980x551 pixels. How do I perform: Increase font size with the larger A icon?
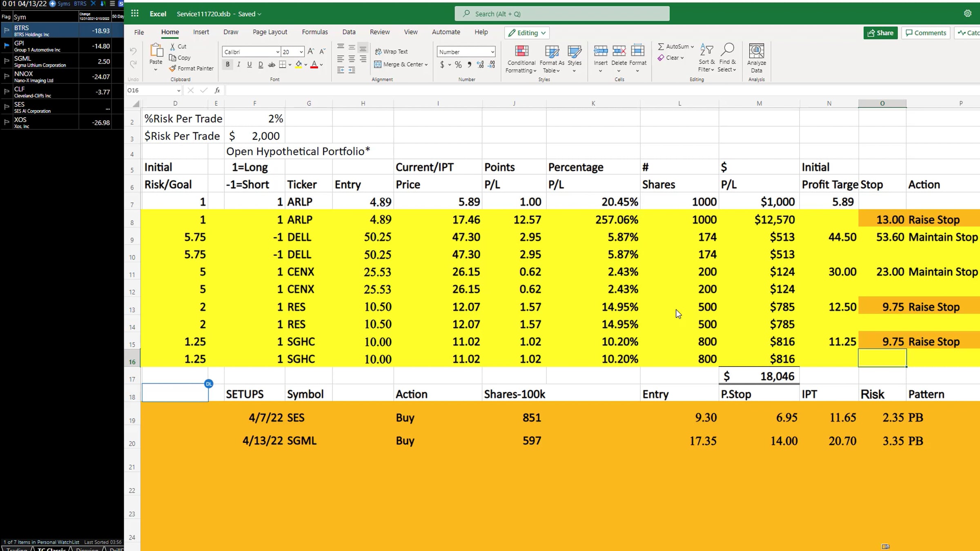pos(311,51)
